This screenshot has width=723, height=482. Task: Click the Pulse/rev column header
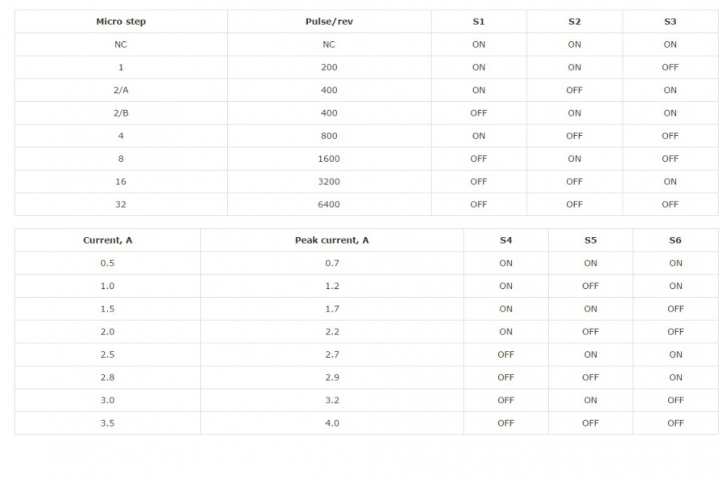(x=329, y=22)
